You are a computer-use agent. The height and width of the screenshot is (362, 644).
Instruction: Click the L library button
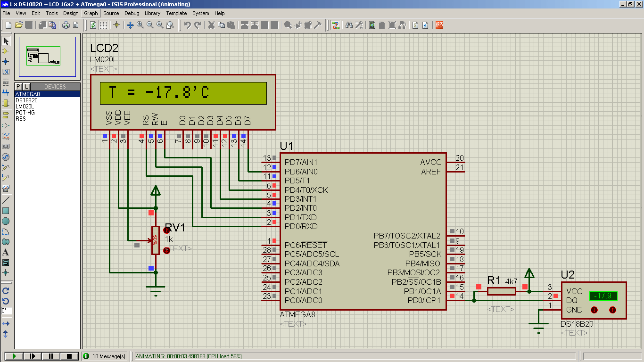(26, 86)
